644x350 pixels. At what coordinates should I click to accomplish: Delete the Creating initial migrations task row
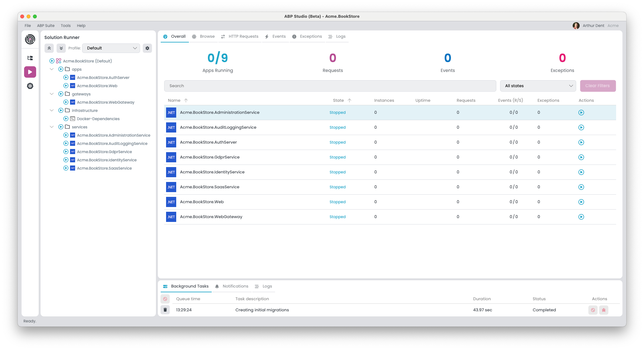(165, 310)
